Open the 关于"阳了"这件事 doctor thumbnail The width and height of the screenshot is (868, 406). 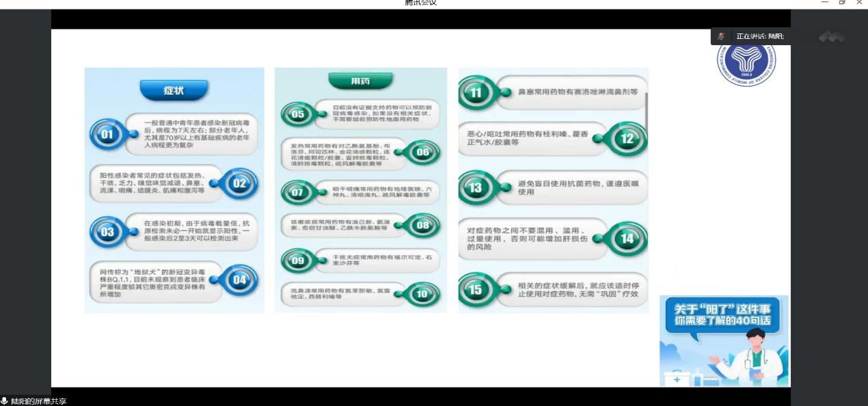click(724, 340)
